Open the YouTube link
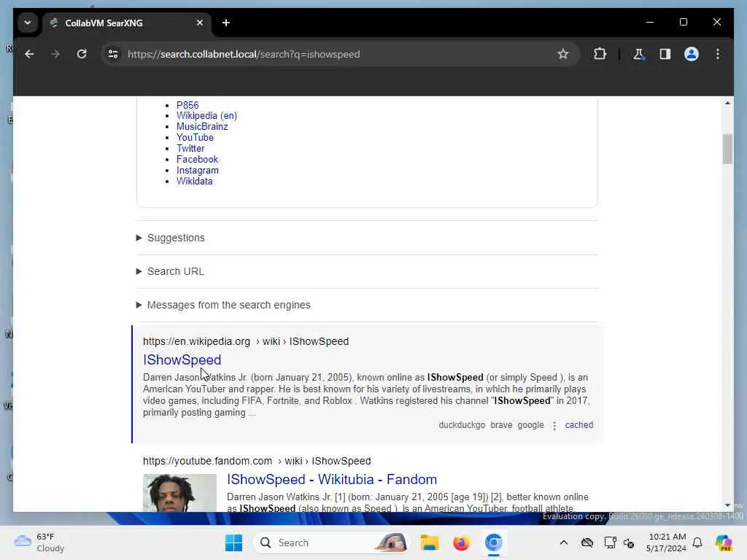The width and height of the screenshot is (747, 560). tap(195, 138)
